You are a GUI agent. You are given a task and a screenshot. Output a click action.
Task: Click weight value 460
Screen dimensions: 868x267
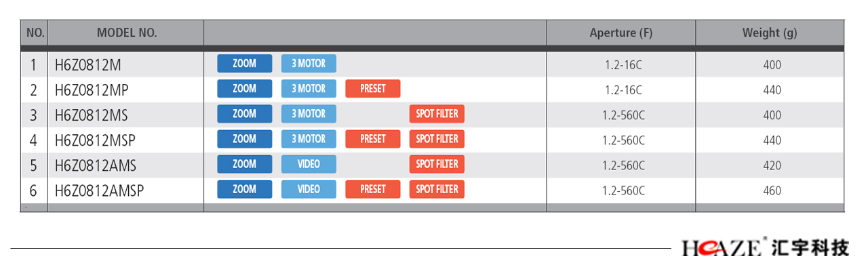coord(772,191)
